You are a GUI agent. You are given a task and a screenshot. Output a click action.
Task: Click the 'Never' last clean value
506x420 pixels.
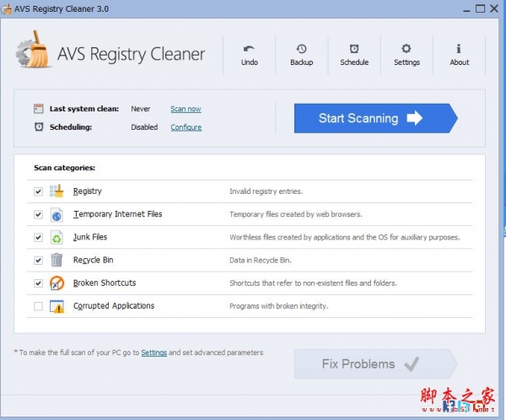pos(140,109)
